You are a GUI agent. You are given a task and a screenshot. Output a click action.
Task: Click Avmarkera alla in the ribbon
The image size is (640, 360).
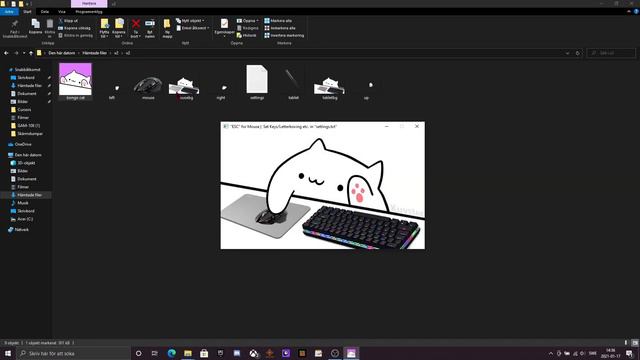(x=280, y=28)
